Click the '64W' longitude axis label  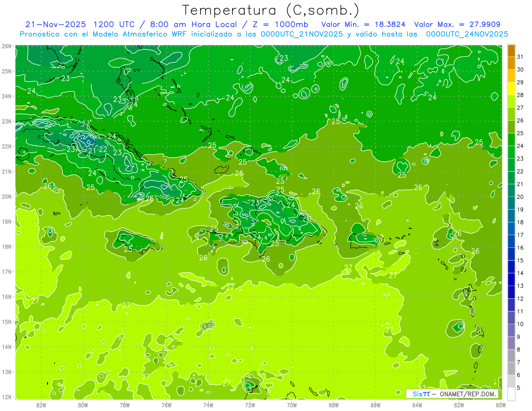[x=417, y=405]
